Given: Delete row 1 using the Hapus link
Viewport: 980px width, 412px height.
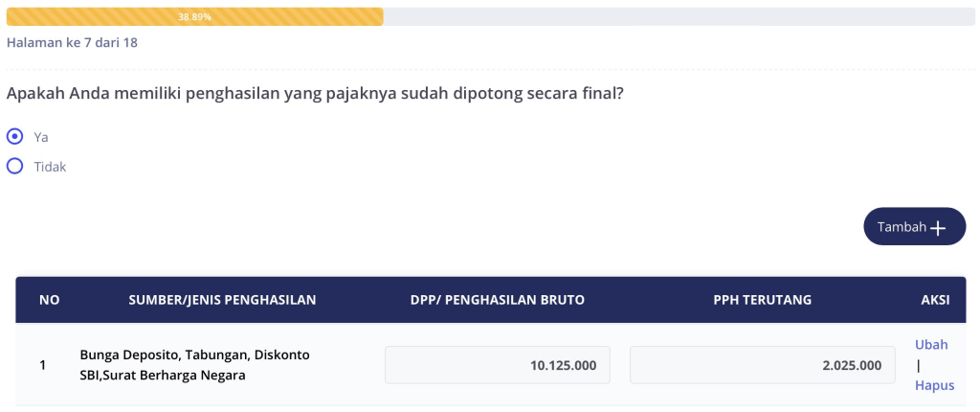Looking at the screenshot, I should tap(934, 385).
